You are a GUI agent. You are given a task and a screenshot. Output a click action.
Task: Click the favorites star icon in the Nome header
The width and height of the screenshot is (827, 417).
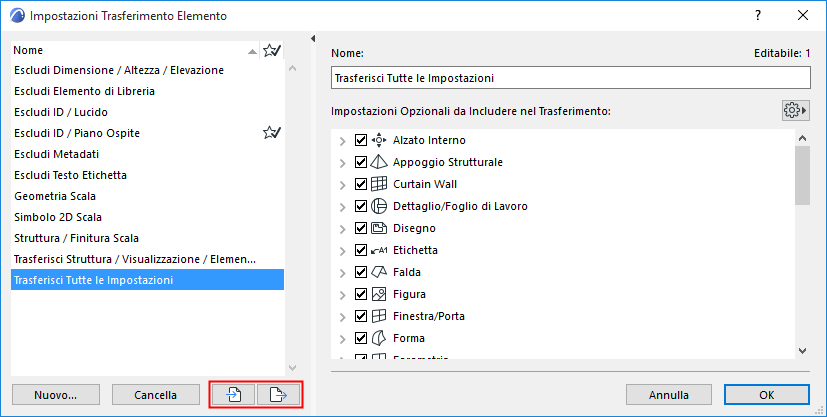[x=271, y=50]
